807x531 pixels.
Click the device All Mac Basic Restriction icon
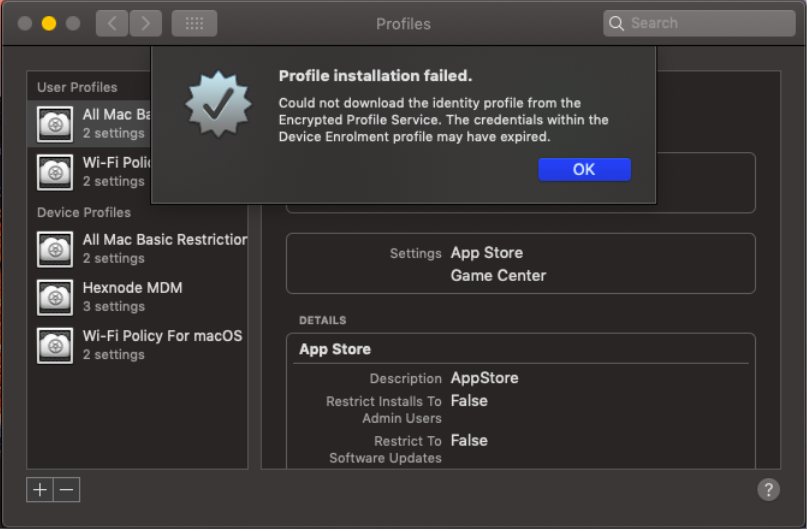pyautogui.click(x=55, y=249)
